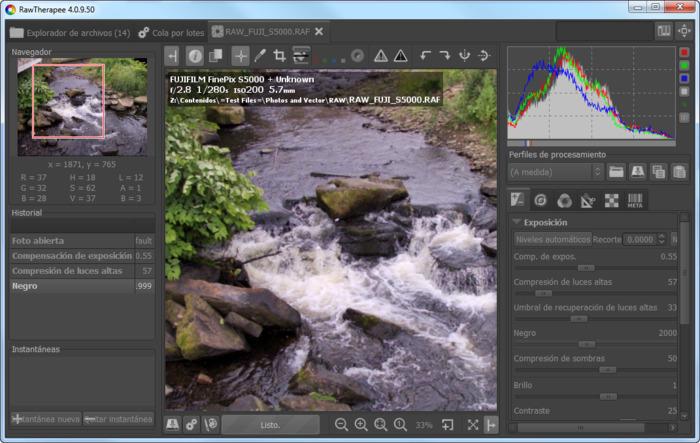This screenshot has width=700, height=443.
Task: Open the Color tab icon
Action: tap(564, 200)
